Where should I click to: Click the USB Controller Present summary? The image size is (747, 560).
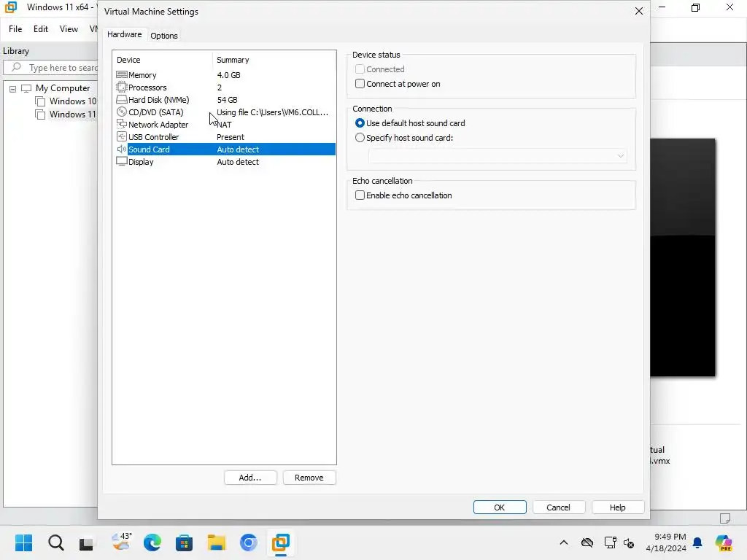point(230,136)
